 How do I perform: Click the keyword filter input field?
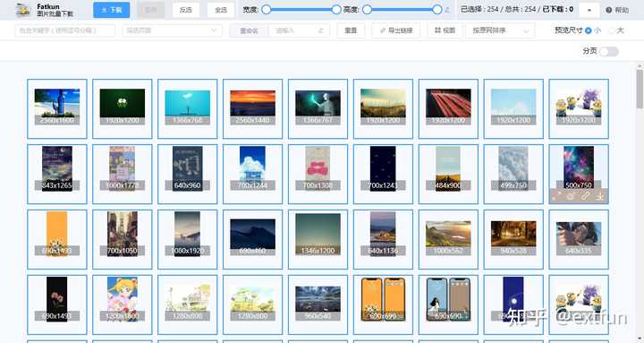click(x=65, y=30)
